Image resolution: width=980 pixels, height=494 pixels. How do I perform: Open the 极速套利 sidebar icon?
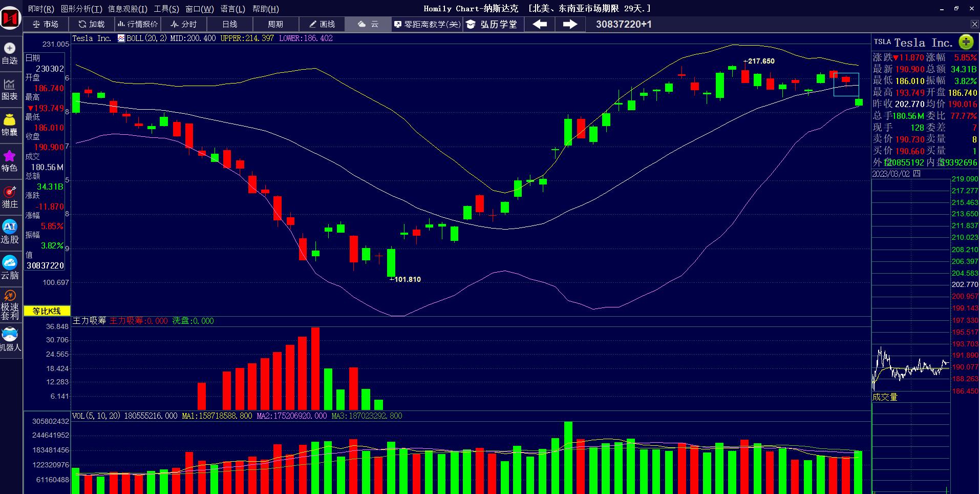(10, 305)
